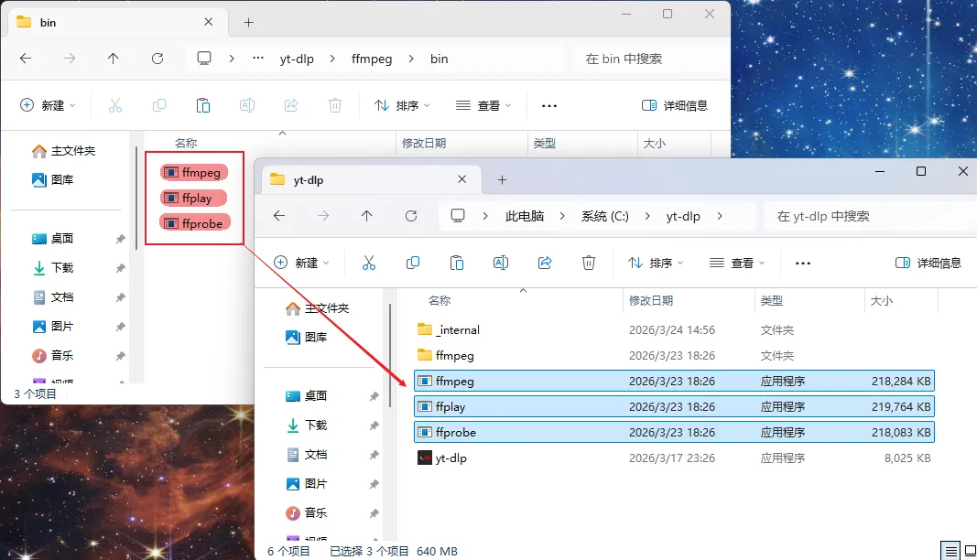Refresh the bin window folder view
This screenshot has width=977, height=560.
click(157, 59)
